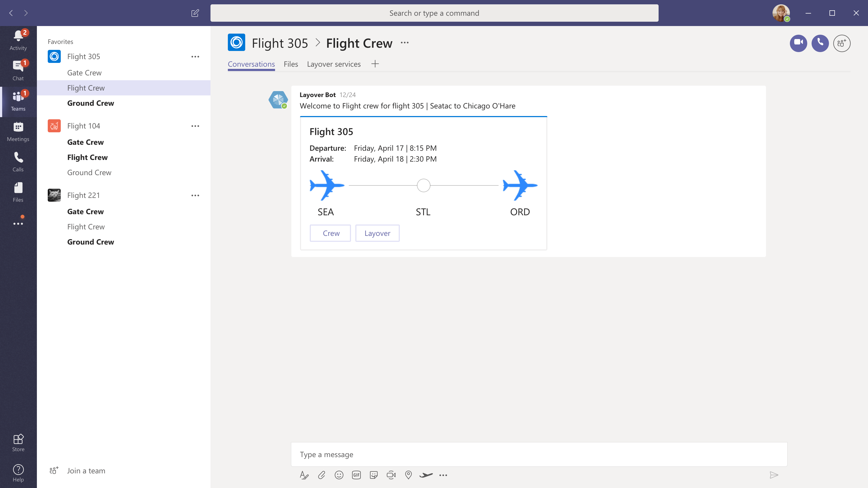Go back with the back arrow

point(11,13)
